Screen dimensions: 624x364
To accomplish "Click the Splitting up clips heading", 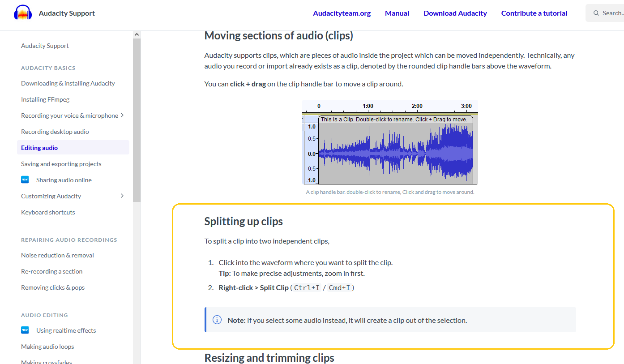I will [243, 221].
